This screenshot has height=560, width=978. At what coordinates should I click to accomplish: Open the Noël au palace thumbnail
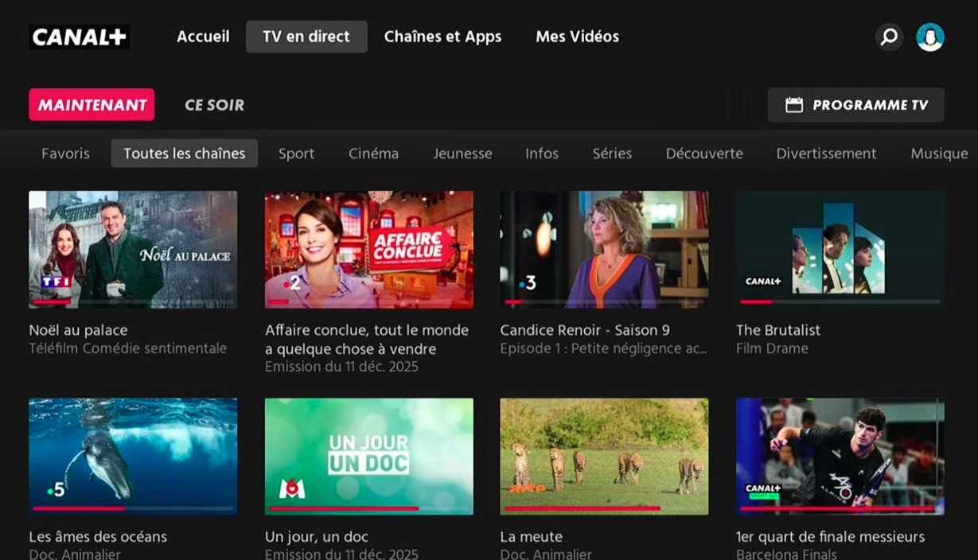(x=133, y=249)
